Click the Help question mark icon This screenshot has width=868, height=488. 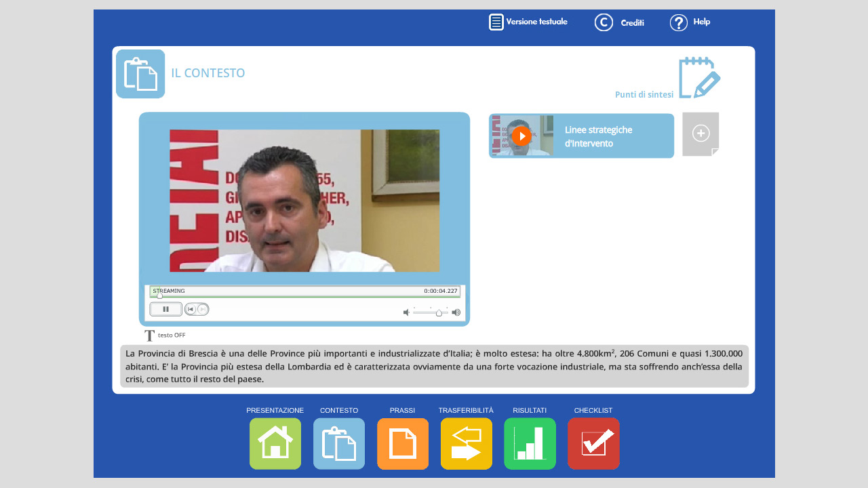tap(679, 22)
